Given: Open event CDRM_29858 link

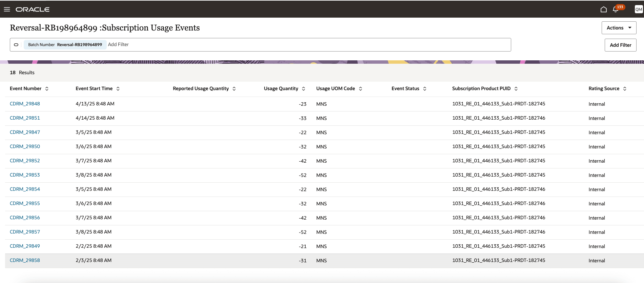Looking at the screenshot, I should (25, 260).
